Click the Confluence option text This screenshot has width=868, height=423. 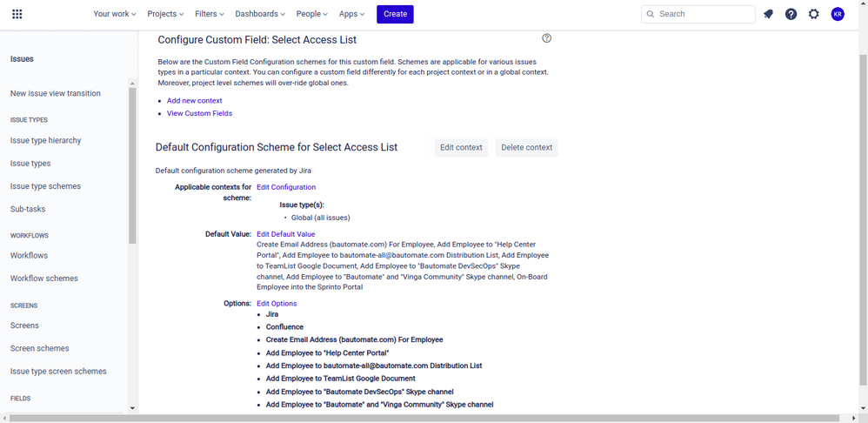pyautogui.click(x=284, y=326)
